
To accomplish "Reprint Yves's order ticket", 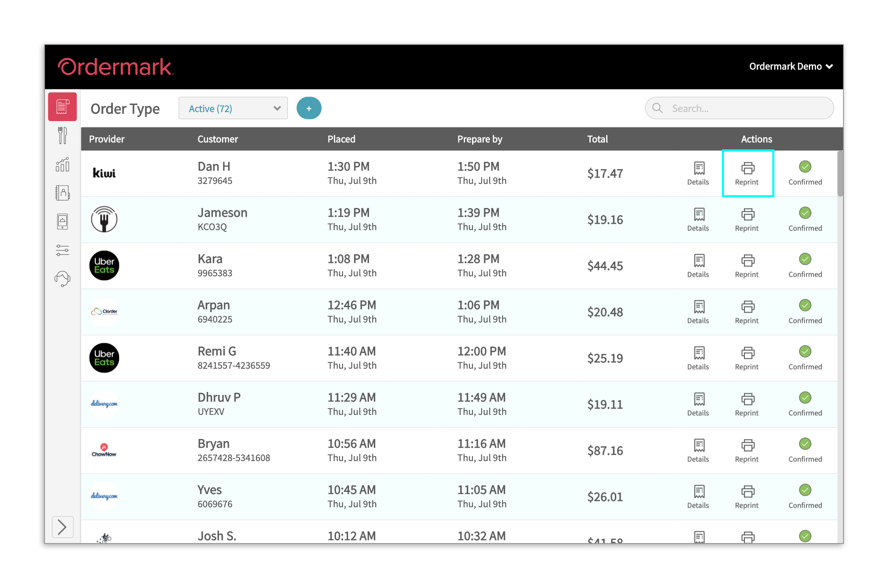I will pyautogui.click(x=747, y=496).
